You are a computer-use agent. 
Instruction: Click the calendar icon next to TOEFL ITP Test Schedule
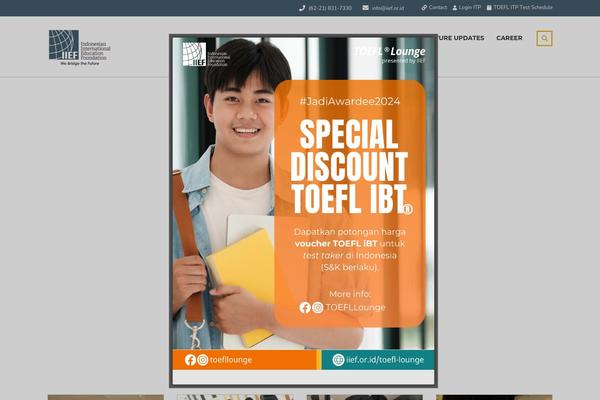(489, 8)
